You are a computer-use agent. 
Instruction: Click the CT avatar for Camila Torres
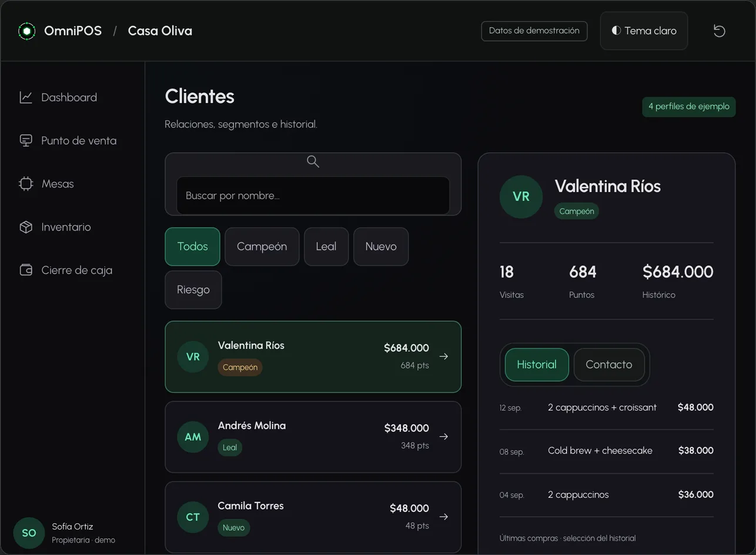tap(193, 517)
